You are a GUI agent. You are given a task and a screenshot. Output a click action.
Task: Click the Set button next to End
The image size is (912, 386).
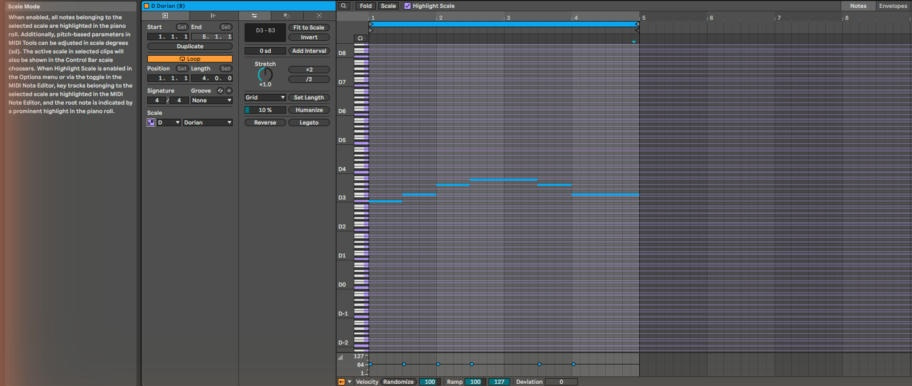[x=226, y=27]
